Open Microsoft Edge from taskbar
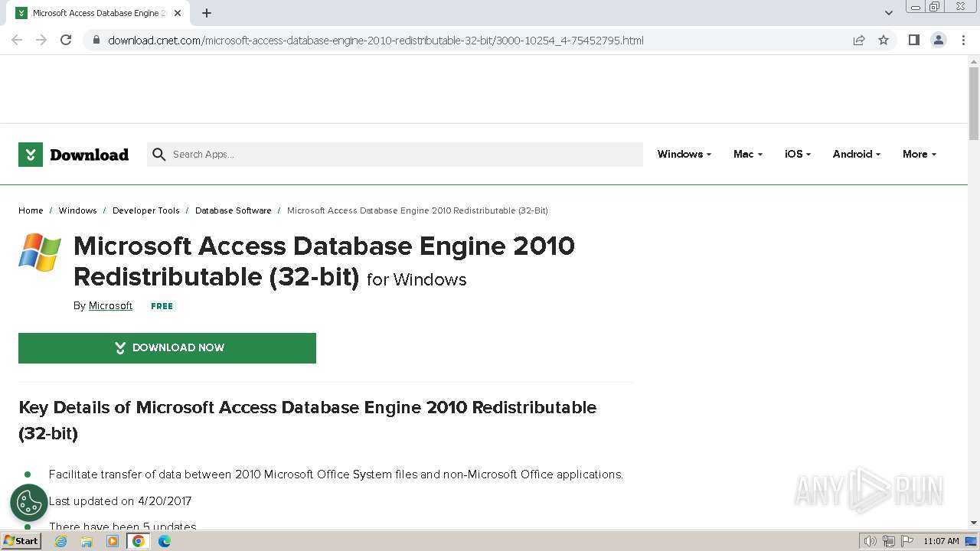The image size is (980, 551). (x=165, y=541)
